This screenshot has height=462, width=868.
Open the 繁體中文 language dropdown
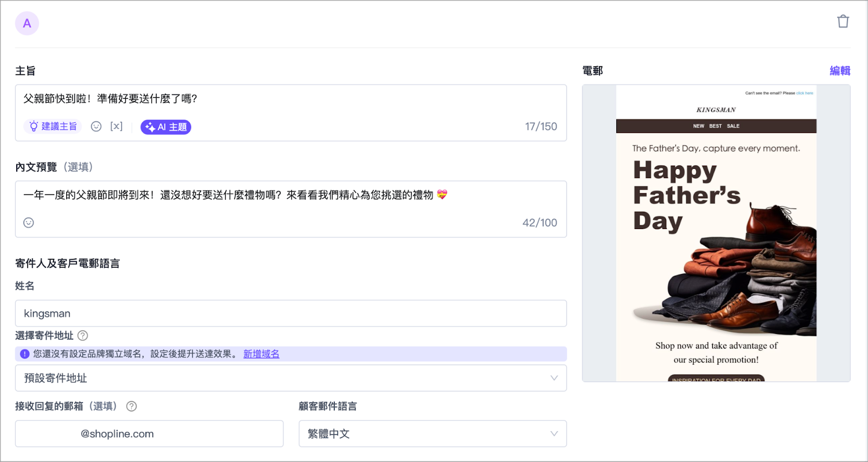pos(432,434)
